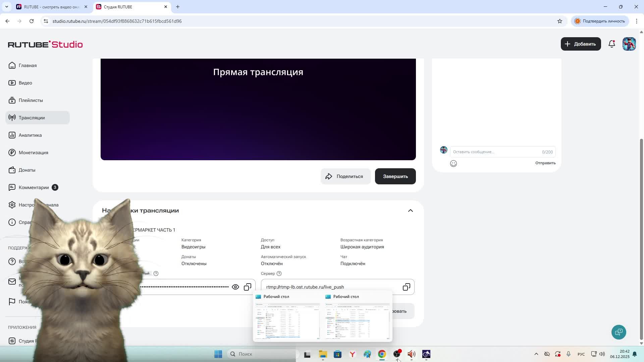Copy the hidden stream key
Screen dimensions: 644x362
[x=248, y=287]
